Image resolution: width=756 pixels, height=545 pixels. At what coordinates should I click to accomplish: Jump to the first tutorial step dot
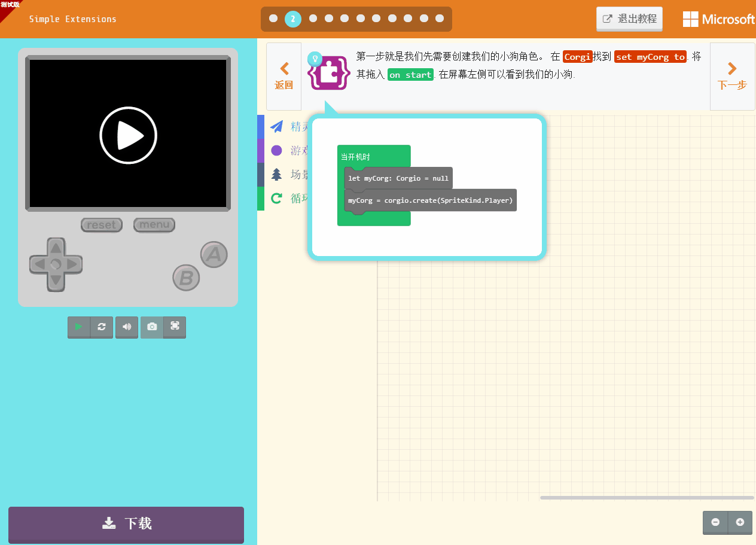click(273, 19)
